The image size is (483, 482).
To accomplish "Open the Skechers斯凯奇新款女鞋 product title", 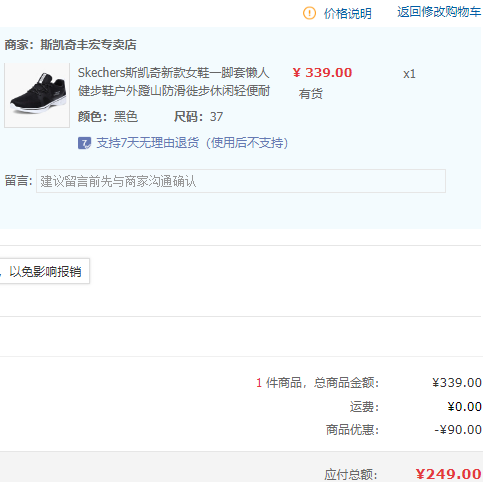I will (x=174, y=82).
